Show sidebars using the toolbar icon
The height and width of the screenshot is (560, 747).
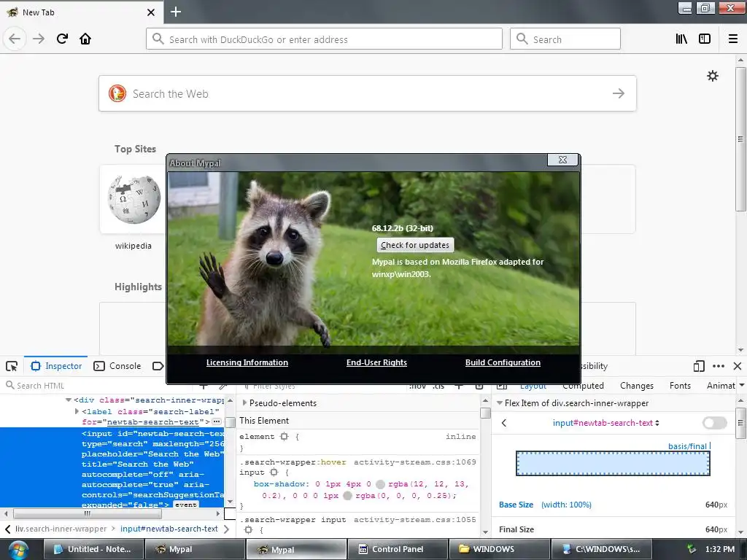point(705,39)
